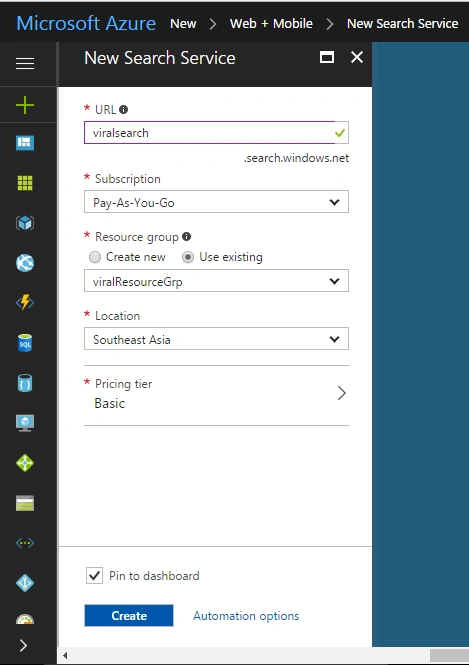This screenshot has width=469, height=665.
Task: Uncheck Pin to dashboard checkbox
Action: [x=94, y=576]
